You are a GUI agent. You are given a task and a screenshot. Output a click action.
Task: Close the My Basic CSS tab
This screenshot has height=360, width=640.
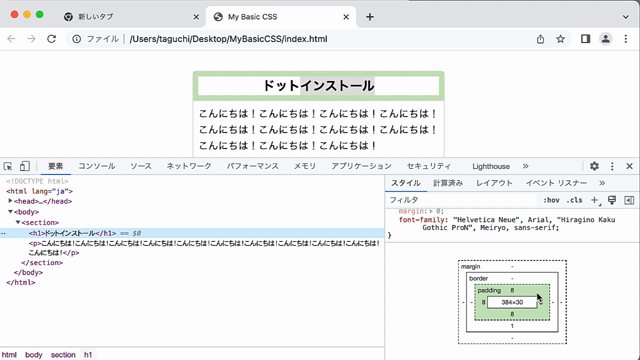tap(346, 17)
